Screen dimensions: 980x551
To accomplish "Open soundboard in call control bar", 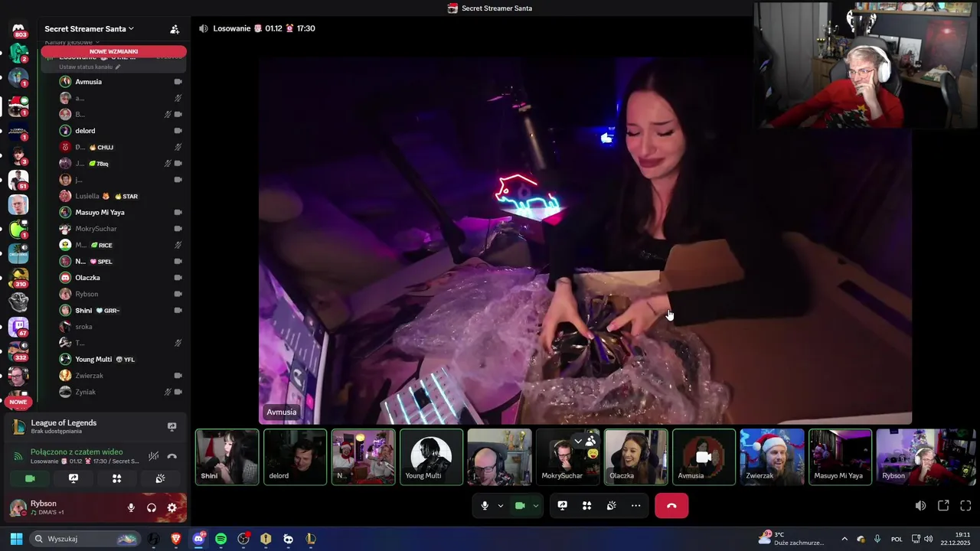I will (611, 506).
